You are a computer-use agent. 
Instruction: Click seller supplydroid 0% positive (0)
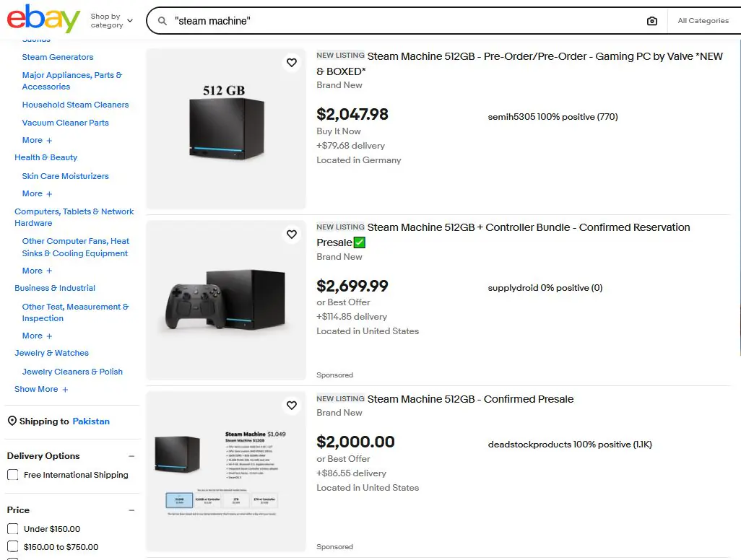[x=545, y=287]
